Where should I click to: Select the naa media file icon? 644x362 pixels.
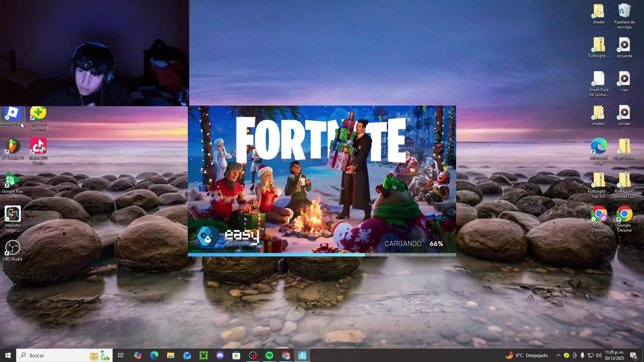tap(624, 81)
